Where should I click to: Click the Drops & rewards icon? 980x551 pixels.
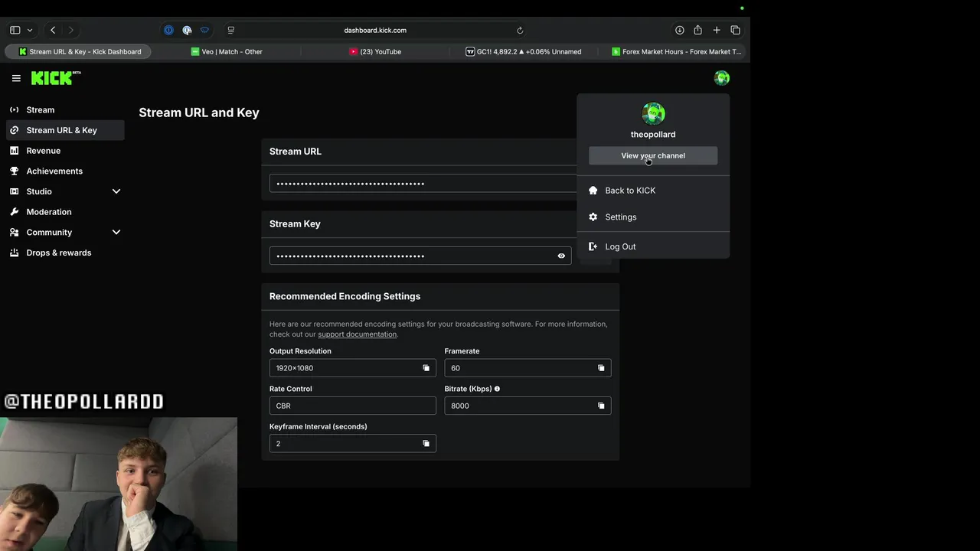pos(14,253)
